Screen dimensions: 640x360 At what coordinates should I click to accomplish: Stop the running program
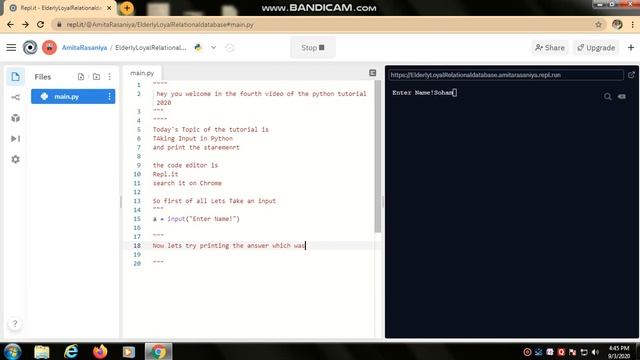click(313, 48)
